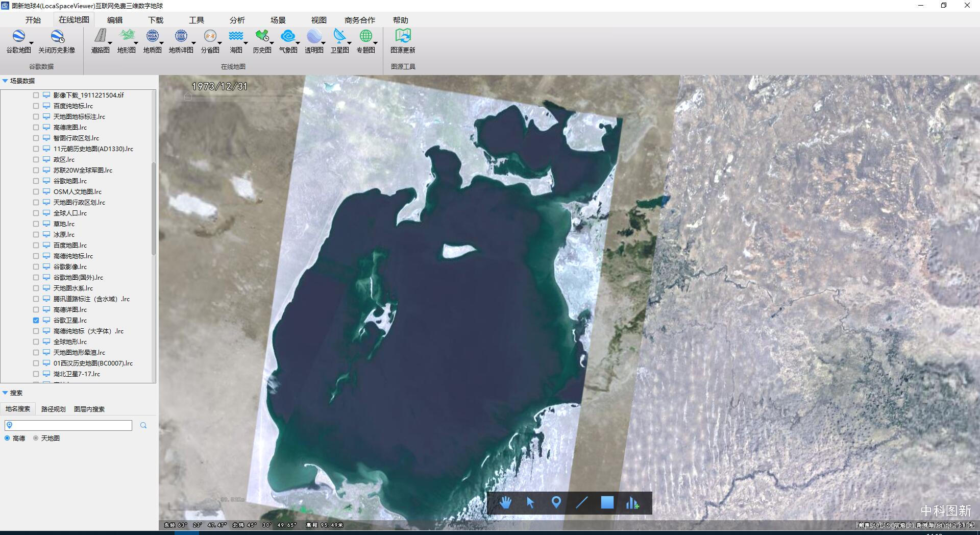The width and height of the screenshot is (980, 535).
Task: Open the 专题图 dropdown arrow
Action: point(375,43)
